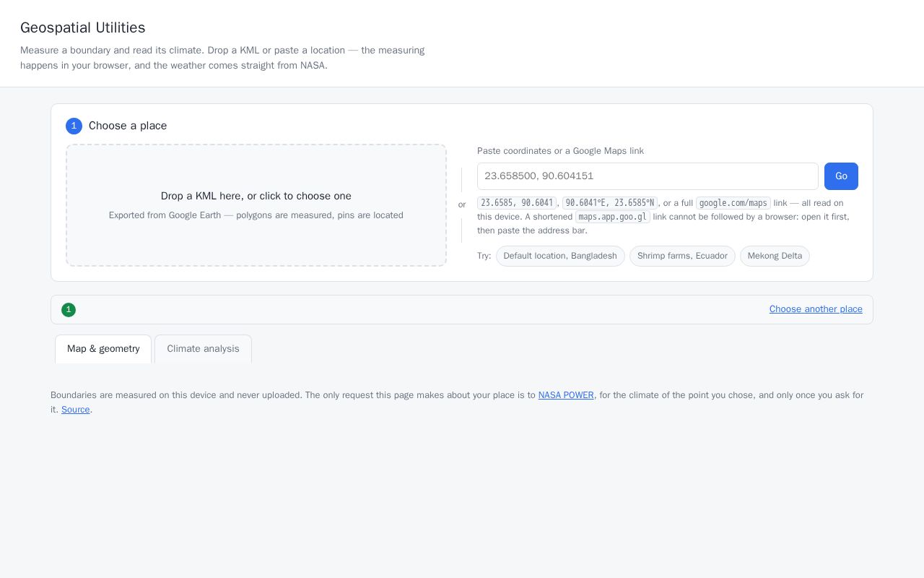
Task: Focus the coordinates or Google Maps link field
Action: 648,176
